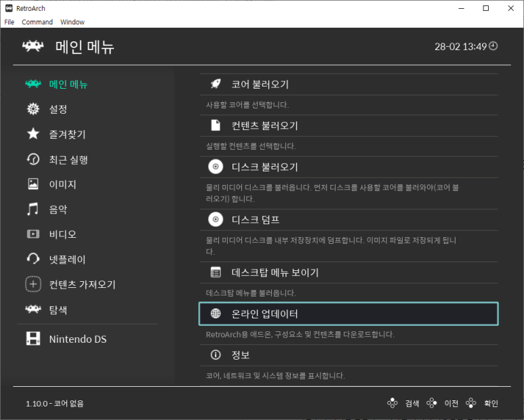Screen dimensions: 524x420
Task: Click the 메인 메뉴 header title
Action: click(85, 47)
